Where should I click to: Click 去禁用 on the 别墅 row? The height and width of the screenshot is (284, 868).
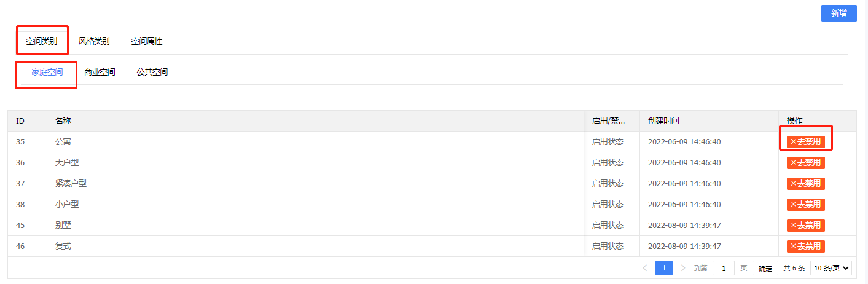(805, 226)
